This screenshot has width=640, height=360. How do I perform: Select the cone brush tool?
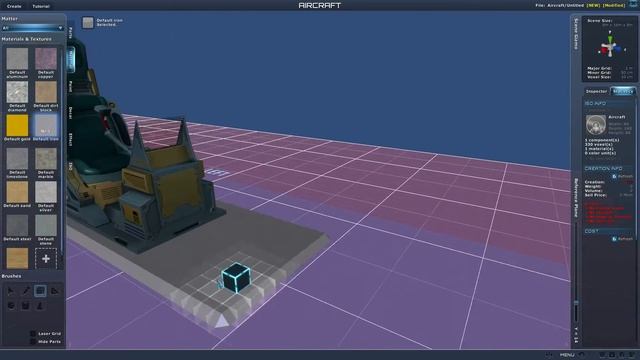[x=40, y=305]
